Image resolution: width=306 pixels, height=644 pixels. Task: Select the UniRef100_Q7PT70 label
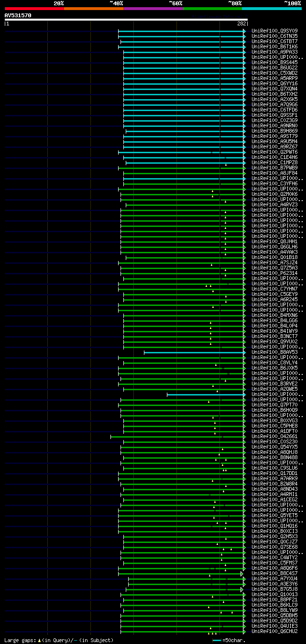(x=274, y=405)
